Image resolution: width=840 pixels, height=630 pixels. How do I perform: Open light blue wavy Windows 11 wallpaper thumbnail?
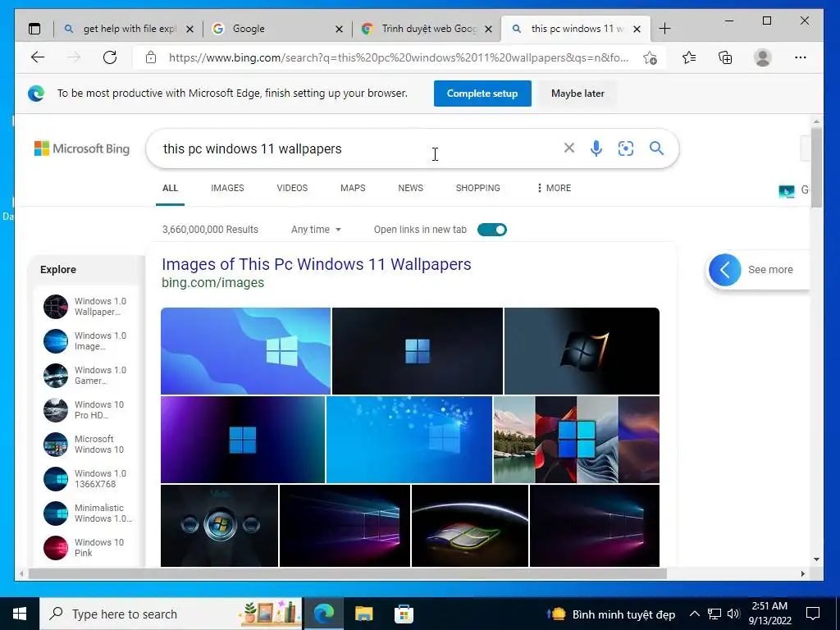click(245, 351)
